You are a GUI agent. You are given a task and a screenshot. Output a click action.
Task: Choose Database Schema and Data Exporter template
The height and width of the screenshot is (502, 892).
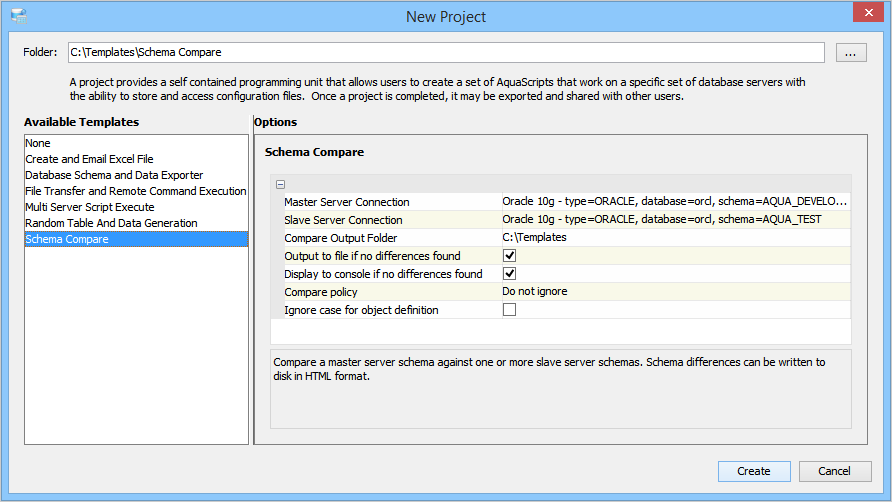pyautogui.click(x=114, y=175)
